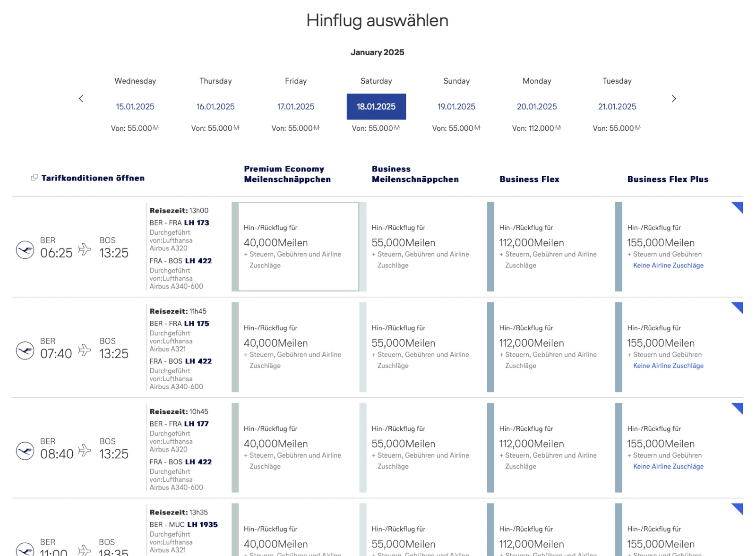Click Von: 55.000 price under Wednesday
The width and height of the screenshot is (756, 556).
point(135,128)
